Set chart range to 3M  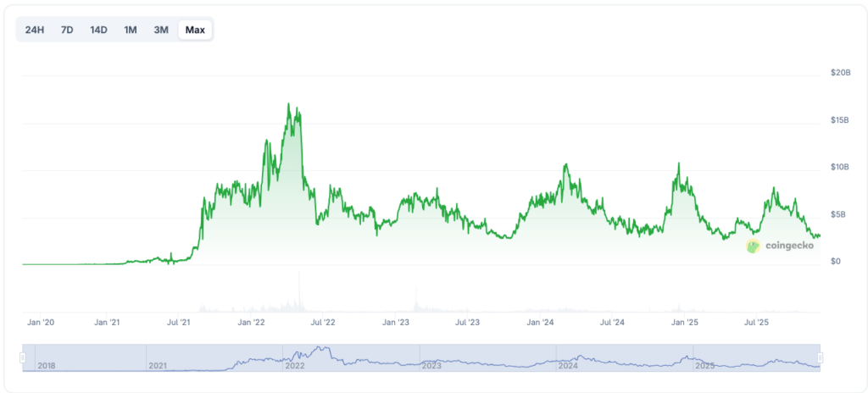coord(161,30)
